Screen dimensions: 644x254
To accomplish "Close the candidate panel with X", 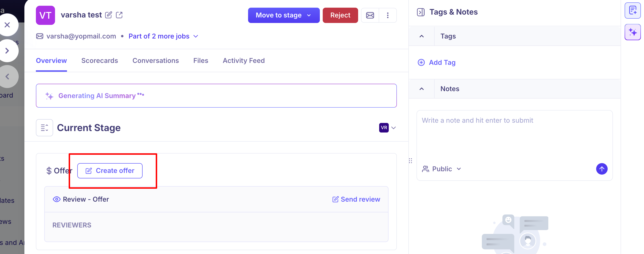I will [x=7, y=25].
